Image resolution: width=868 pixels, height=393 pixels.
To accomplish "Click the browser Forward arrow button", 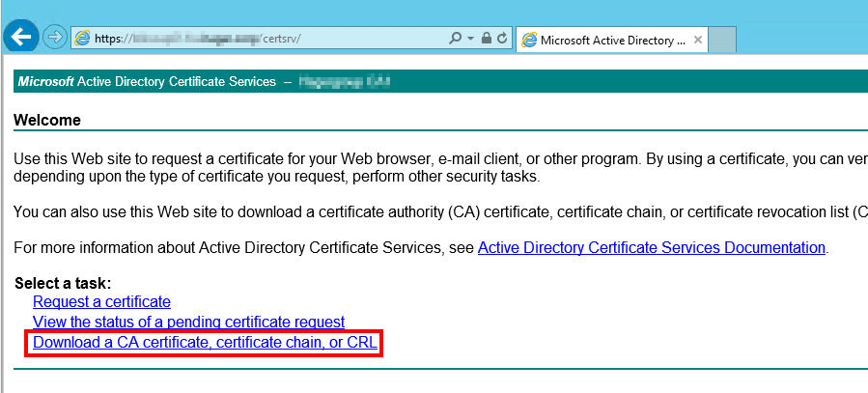I will (x=54, y=39).
